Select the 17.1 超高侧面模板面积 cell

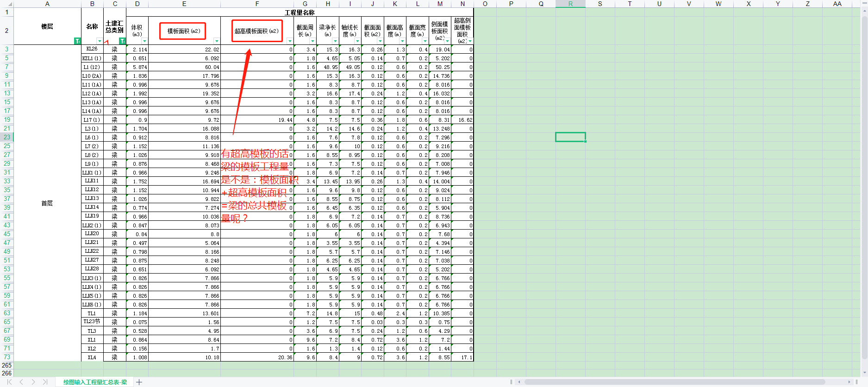462,357
